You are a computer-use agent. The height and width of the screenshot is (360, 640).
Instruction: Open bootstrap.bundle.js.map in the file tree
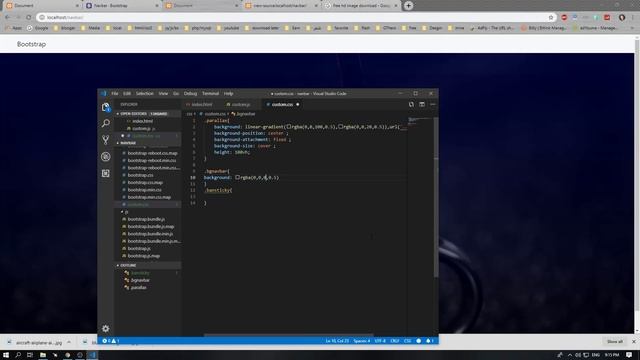click(x=151, y=227)
